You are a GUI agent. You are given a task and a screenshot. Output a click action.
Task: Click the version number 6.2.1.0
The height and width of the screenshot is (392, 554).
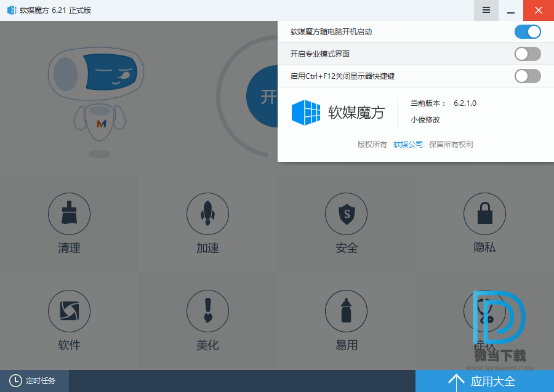[465, 103]
